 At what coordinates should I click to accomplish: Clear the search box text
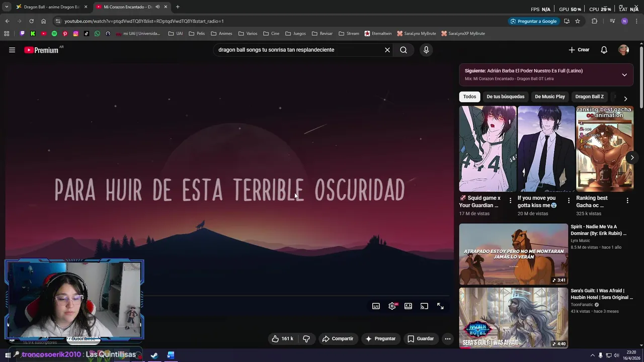(x=387, y=50)
